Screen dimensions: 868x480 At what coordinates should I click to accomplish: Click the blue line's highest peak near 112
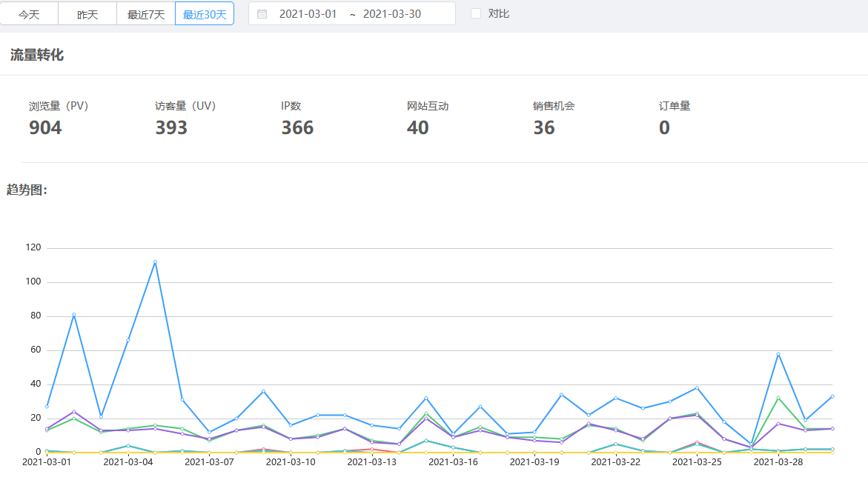point(155,262)
